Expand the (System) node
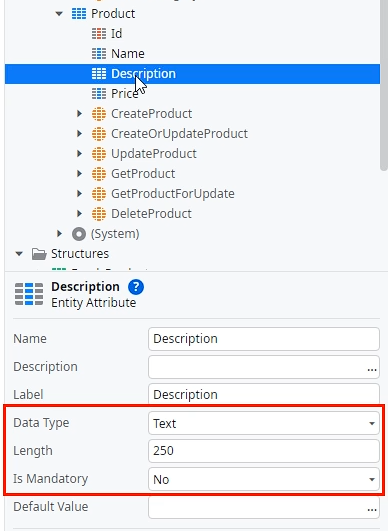 (59, 234)
